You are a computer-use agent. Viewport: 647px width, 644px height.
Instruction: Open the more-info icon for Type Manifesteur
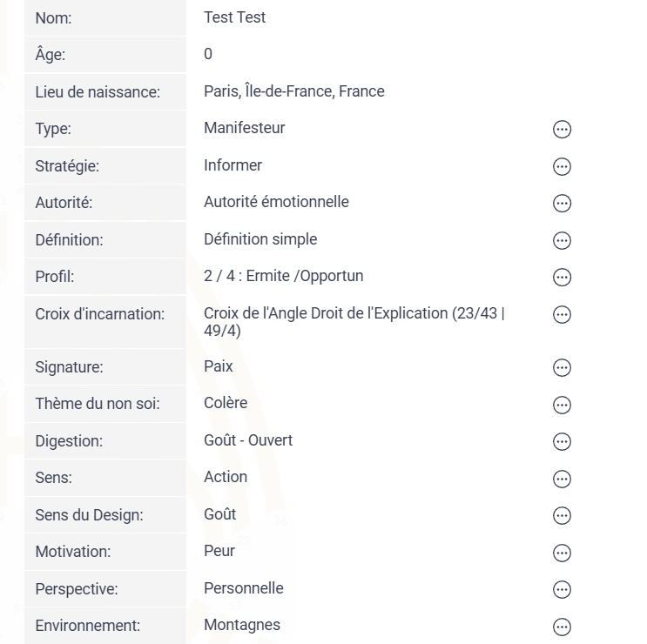(562, 130)
